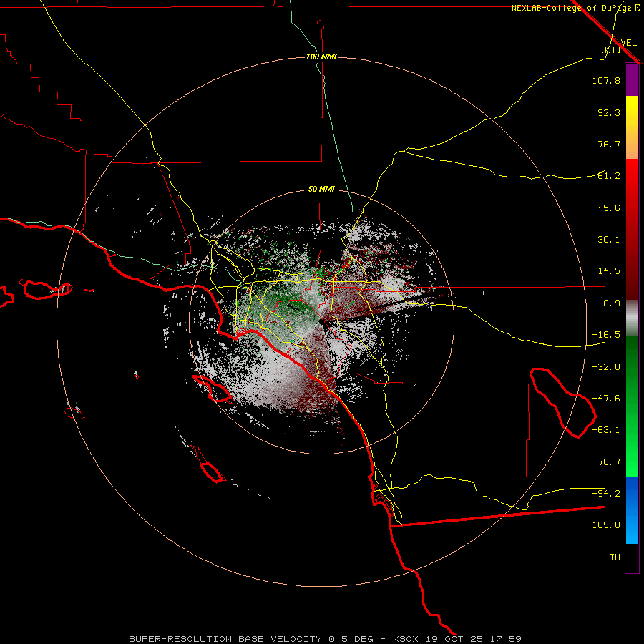Click the -78.7 value on velocity scale
The width and height of the screenshot is (644, 644).
click(606, 462)
